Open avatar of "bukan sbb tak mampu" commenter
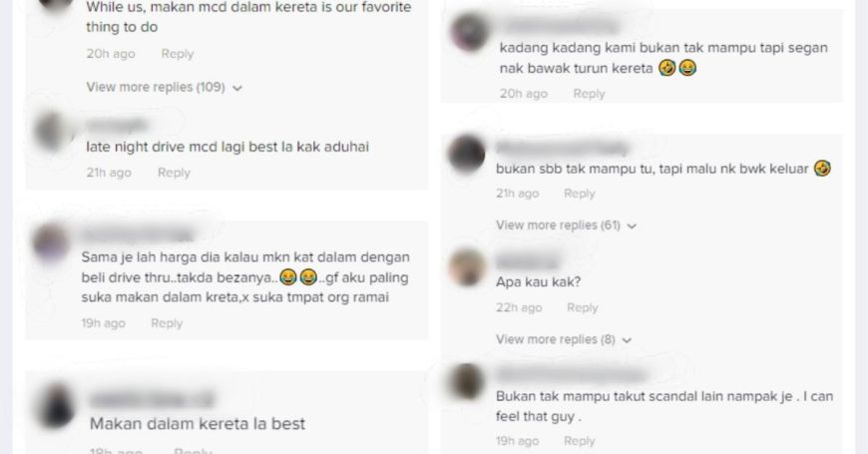Viewport: 868px width, 454px height. tap(467, 154)
